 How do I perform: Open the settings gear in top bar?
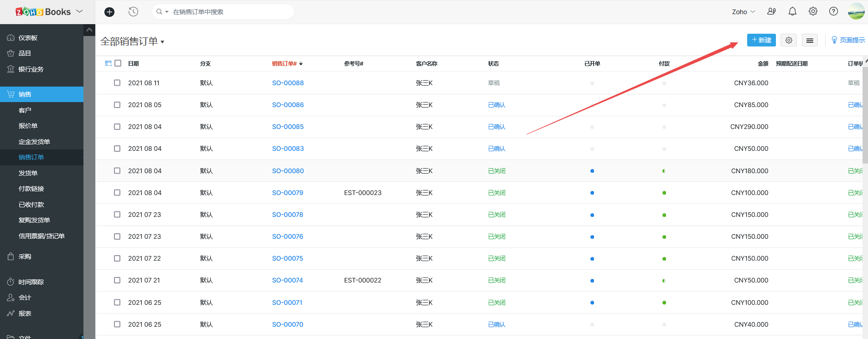813,12
